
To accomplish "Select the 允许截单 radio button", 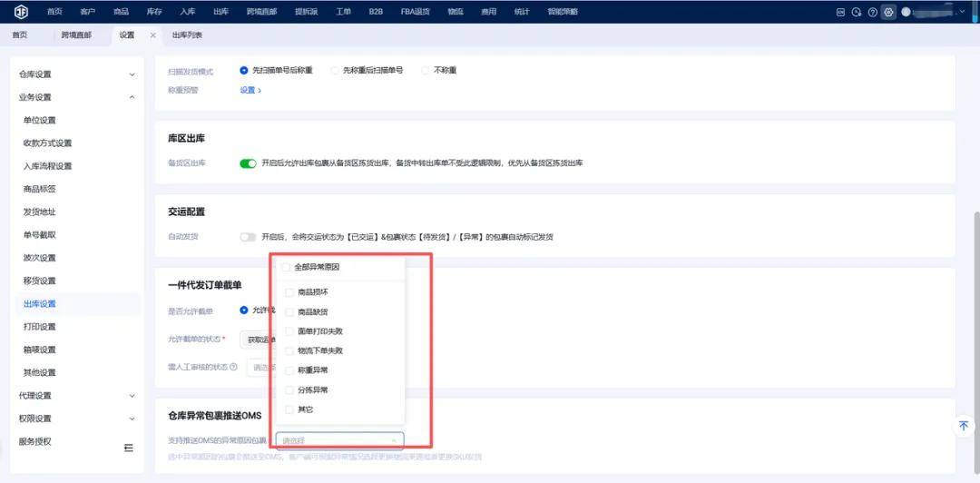I will (244, 310).
